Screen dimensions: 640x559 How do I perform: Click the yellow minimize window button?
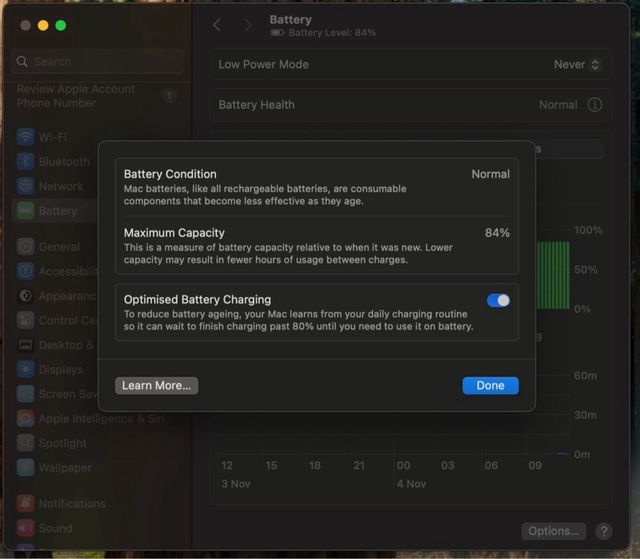[43, 25]
